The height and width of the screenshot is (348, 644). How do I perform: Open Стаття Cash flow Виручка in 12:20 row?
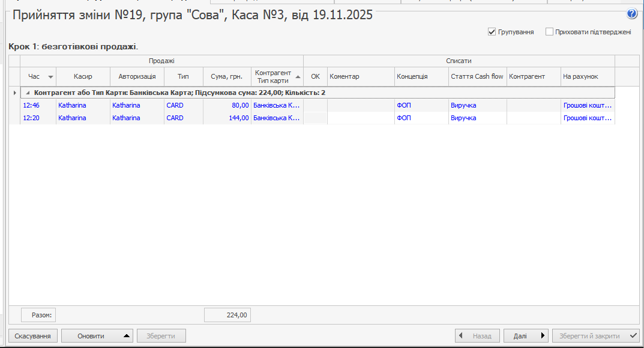pyautogui.click(x=477, y=118)
